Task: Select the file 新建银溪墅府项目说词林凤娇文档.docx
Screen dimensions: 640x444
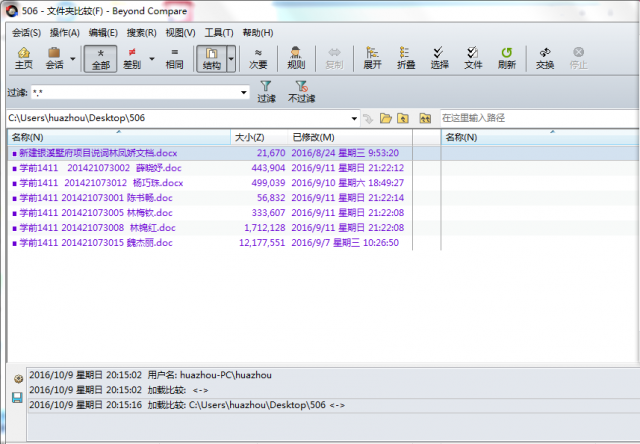Action: point(98,153)
